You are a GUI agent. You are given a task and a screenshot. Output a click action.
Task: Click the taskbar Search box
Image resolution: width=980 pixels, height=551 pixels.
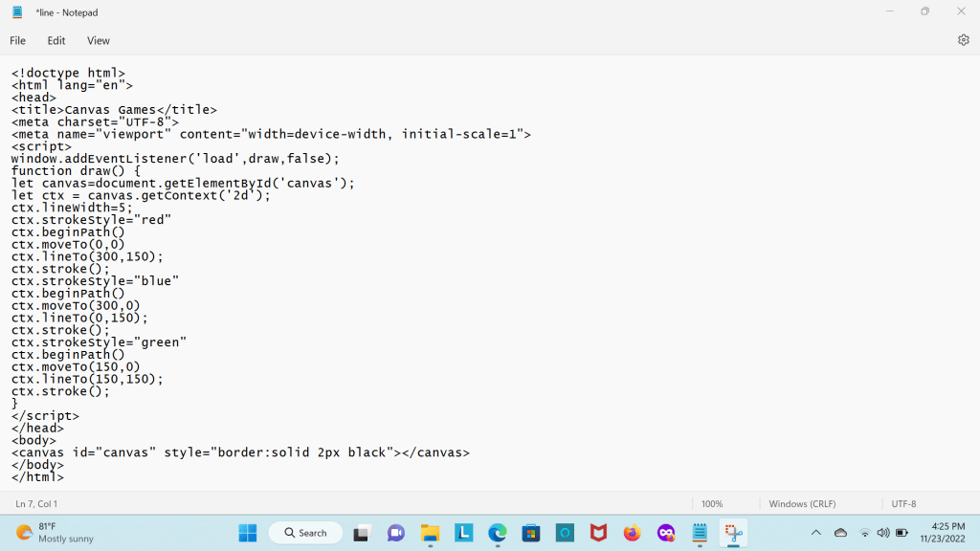[305, 533]
